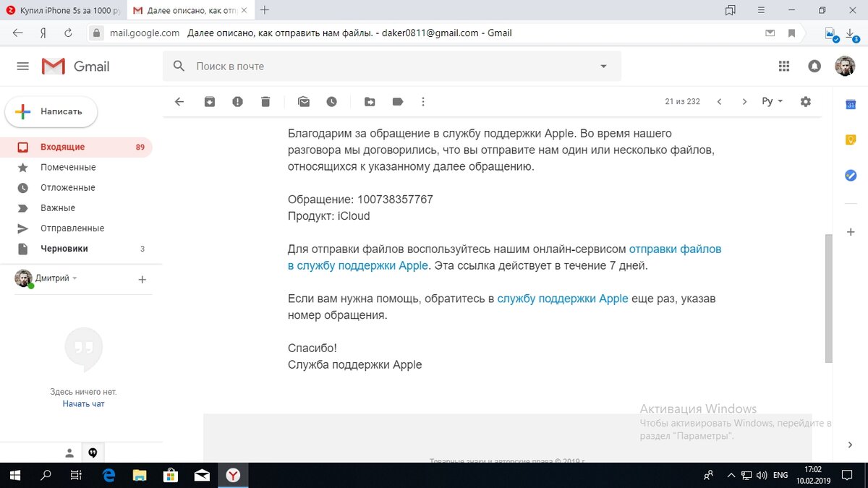Open Windows Start menu

(x=15, y=475)
